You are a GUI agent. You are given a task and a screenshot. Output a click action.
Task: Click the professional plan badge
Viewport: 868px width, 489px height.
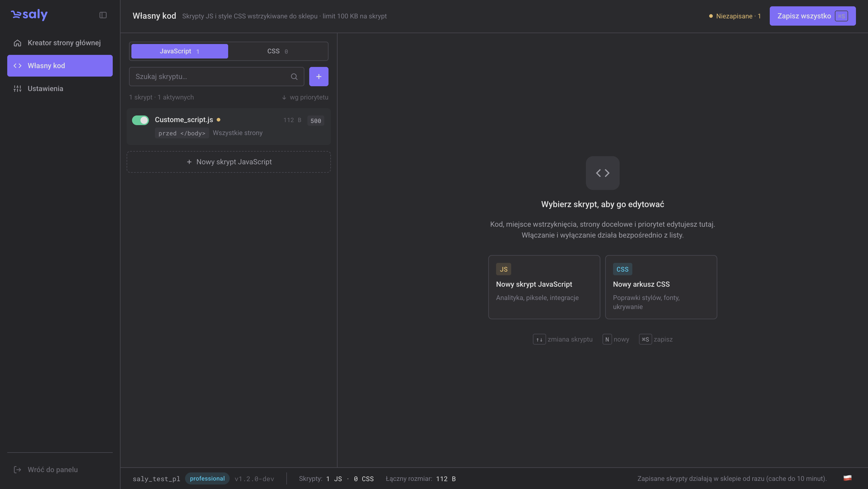tap(207, 478)
